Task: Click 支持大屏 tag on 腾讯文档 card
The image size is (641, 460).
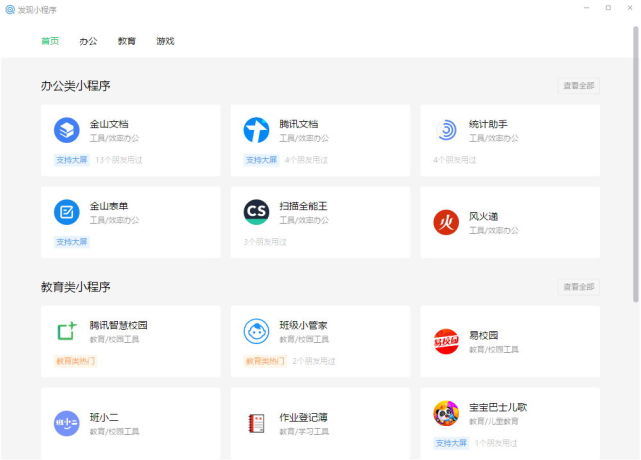Action: tap(261, 160)
